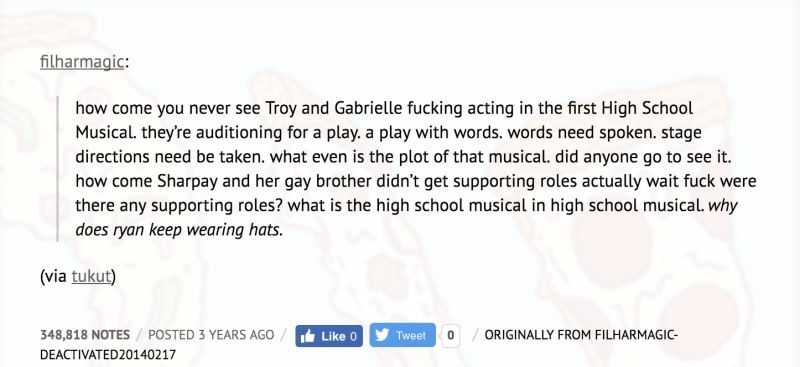Image resolution: width=800 pixels, height=367 pixels.
Task: View the 348,818 notes on this post
Action: [x=85, y=335]
